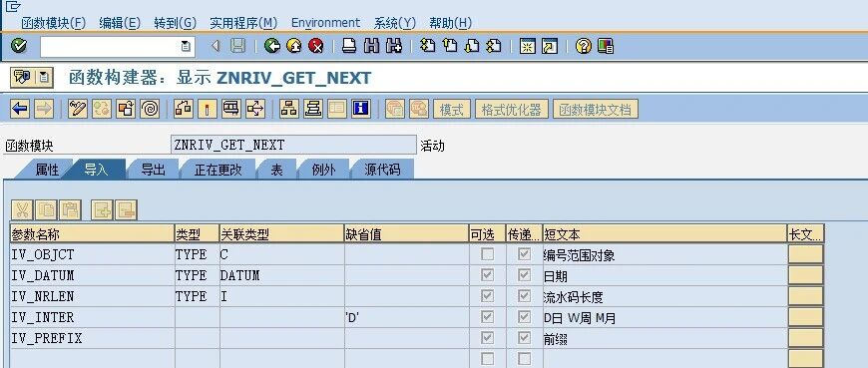The image size is (868, 368).
Task: Switch to the 正在更改 tab
Action: [x=218, y=170]
